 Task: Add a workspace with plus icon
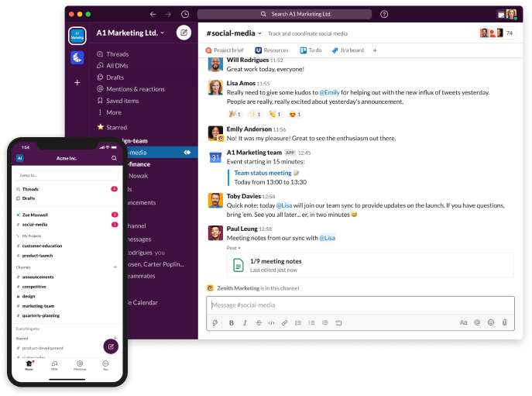(77, 82)
